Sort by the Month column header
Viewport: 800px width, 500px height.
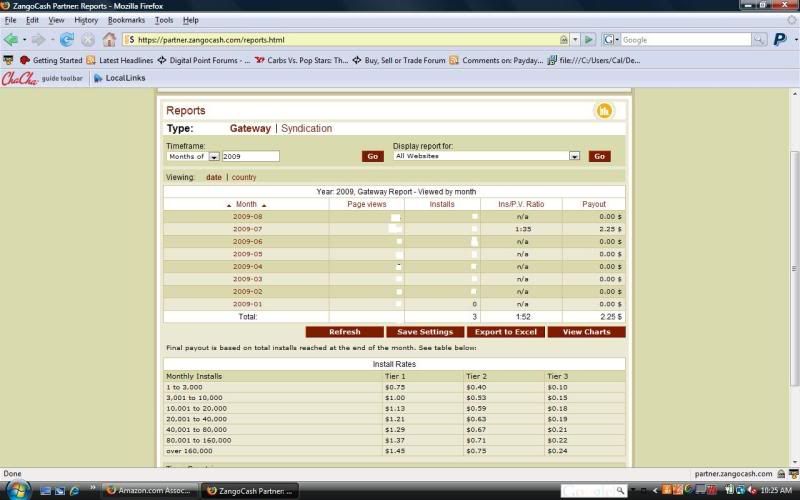[246, 204]
